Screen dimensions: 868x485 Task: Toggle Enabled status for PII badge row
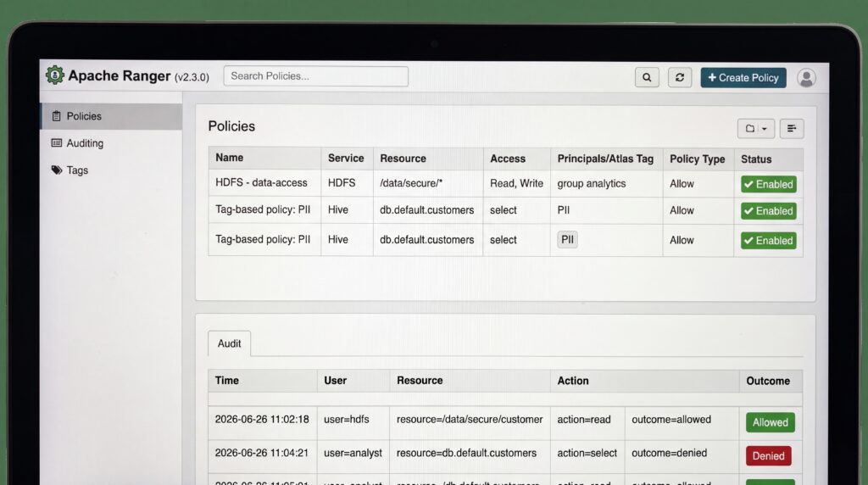tap(768, 240)
